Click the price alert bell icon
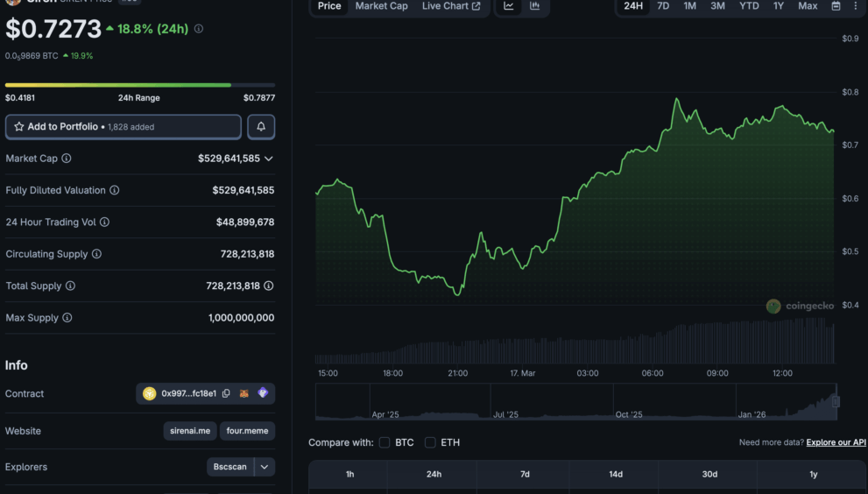The image size is (868, 494). tap(261, 127)
